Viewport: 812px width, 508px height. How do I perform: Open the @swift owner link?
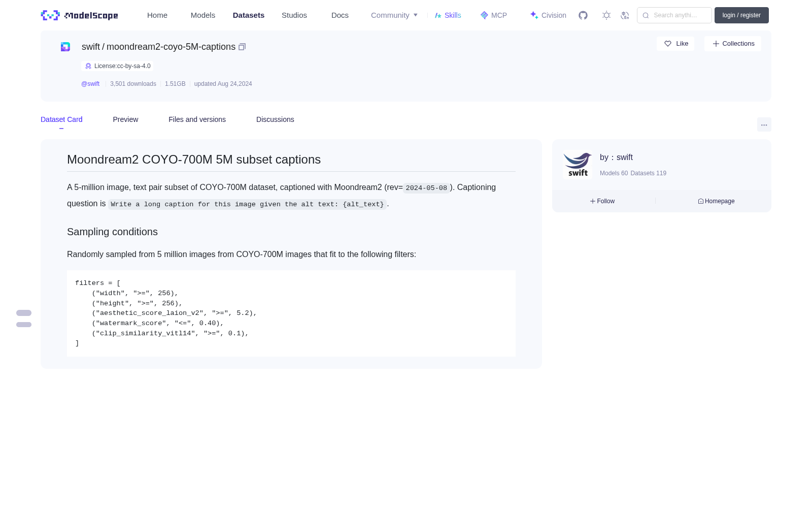pos(90,84)
